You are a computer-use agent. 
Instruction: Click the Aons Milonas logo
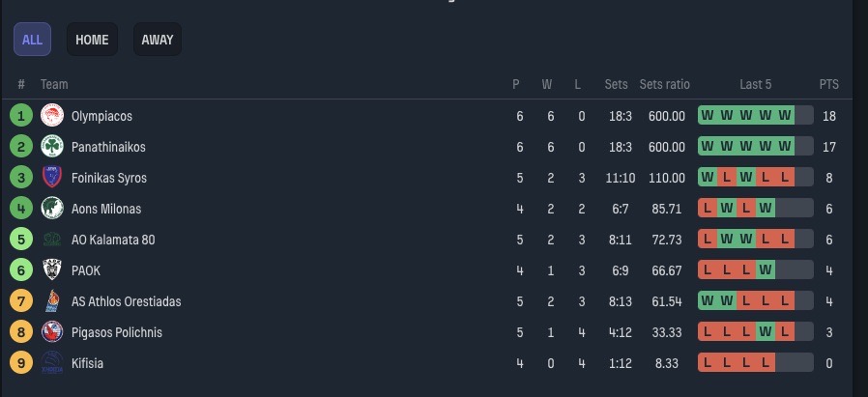(52, 209)
